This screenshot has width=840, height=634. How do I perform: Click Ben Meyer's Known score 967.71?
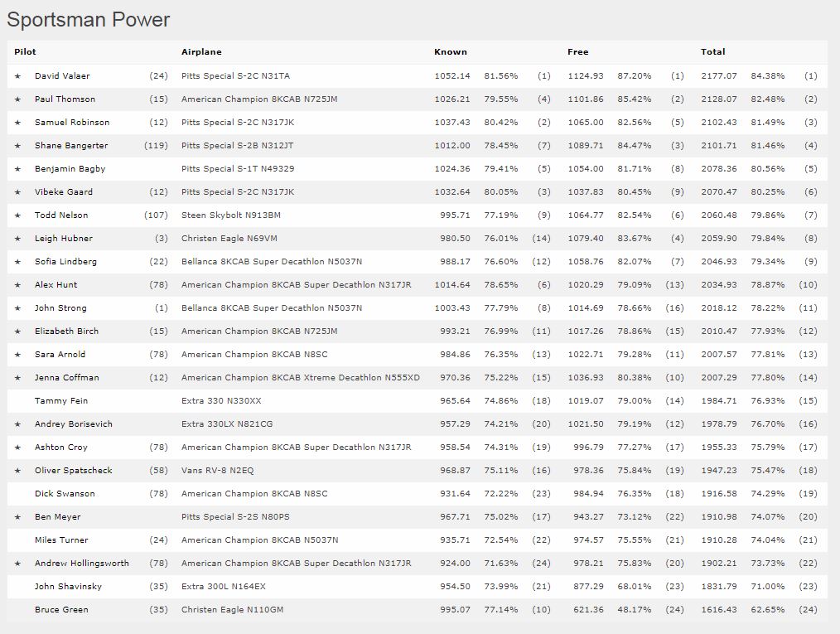pos(455,517)
